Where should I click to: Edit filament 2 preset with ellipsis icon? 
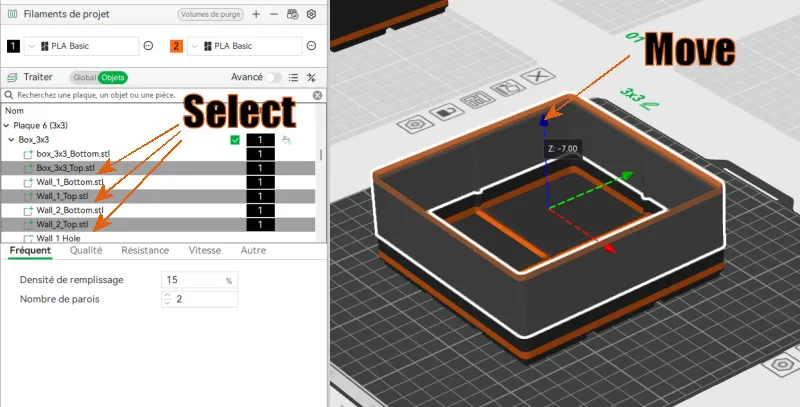click(311, 46)
